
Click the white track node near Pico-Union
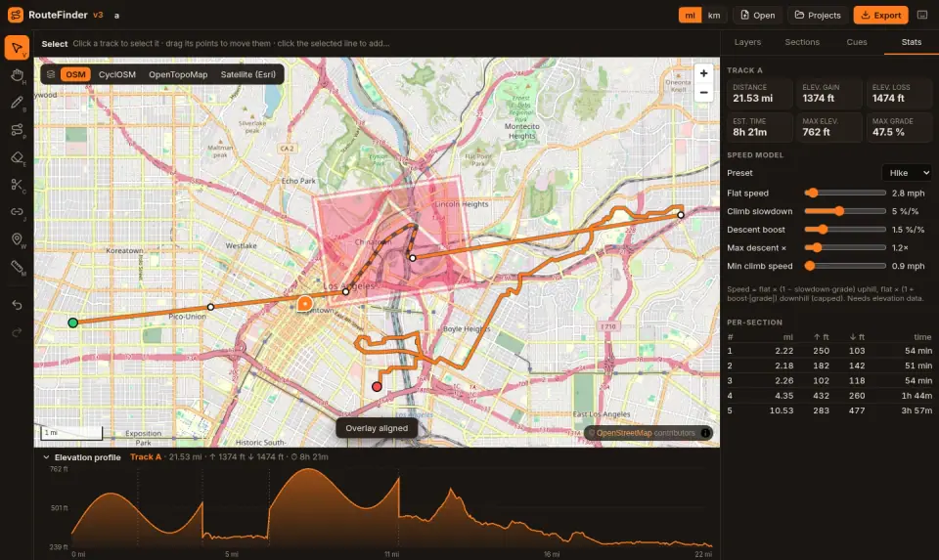point(211,307)
